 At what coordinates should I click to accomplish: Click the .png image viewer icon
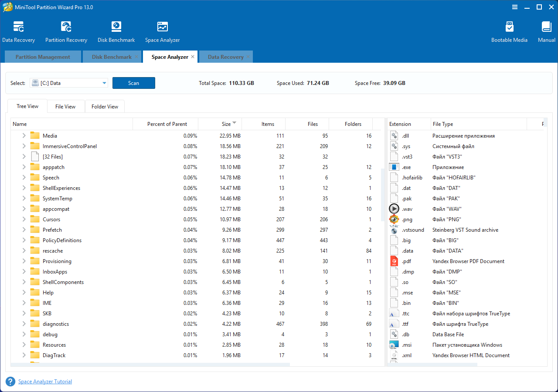[394, 220]
